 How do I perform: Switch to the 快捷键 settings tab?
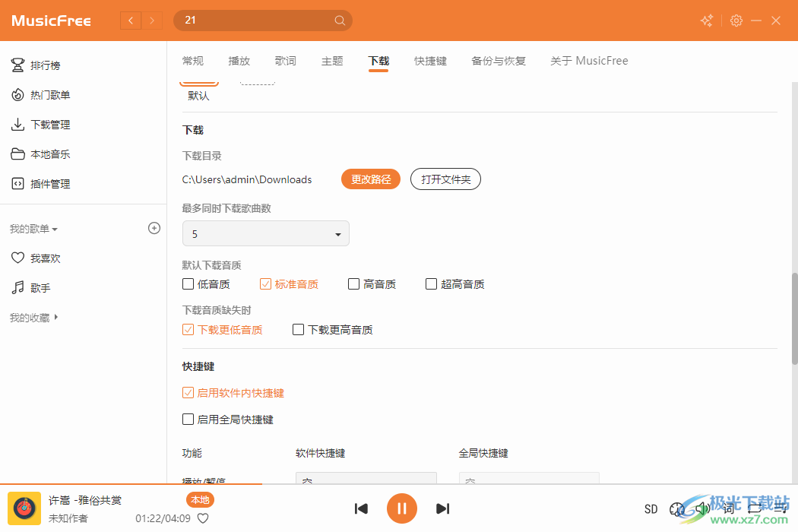coord(431,61)
